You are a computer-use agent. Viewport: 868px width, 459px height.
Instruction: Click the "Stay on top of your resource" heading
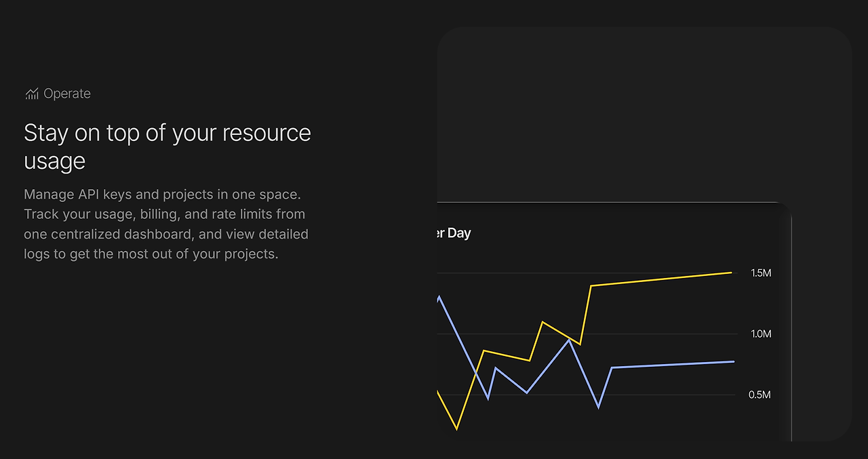coord(167,133)
